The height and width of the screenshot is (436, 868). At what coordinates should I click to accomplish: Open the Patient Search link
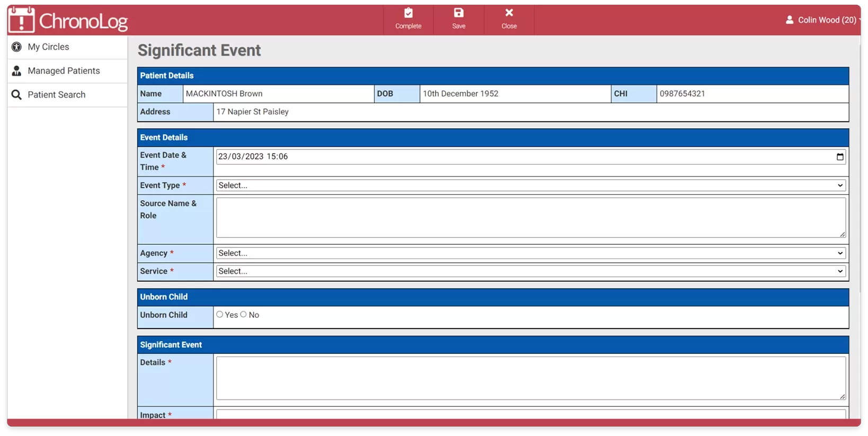tap(56, 95)
